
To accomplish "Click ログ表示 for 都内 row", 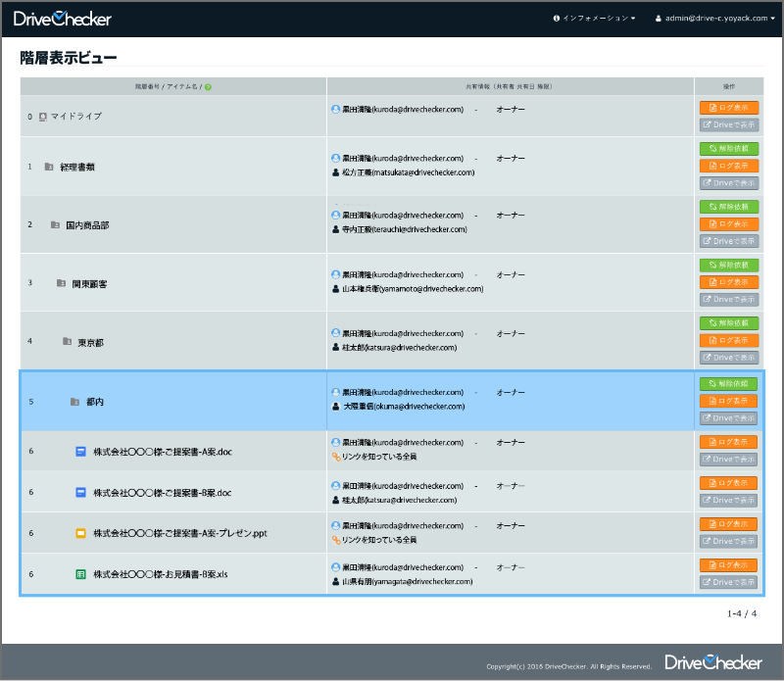I will coord(728,401).
